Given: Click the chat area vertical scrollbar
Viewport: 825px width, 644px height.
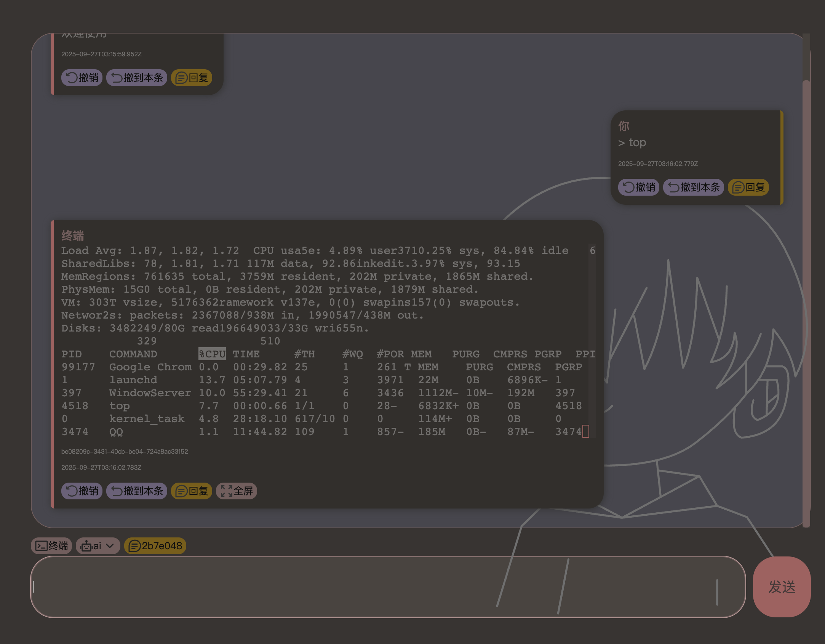Looking at the screenshot, I should coord(806,301).
